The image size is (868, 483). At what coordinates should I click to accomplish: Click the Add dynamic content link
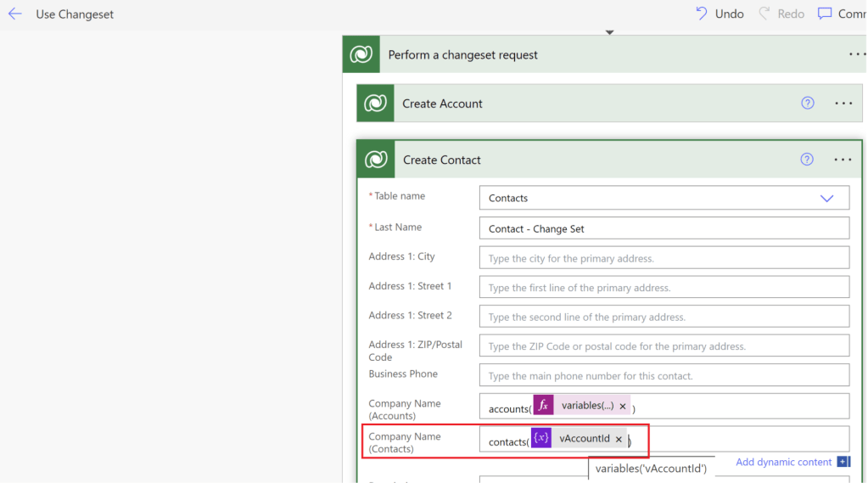pyautogui.click(x=783, y=462)
